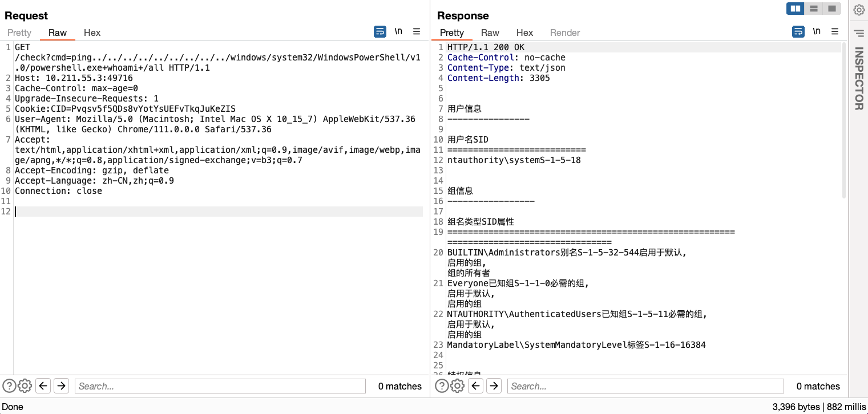Open the Request Hex tab
Viewport: 868px width, 414px height.
tap(92, 33)
